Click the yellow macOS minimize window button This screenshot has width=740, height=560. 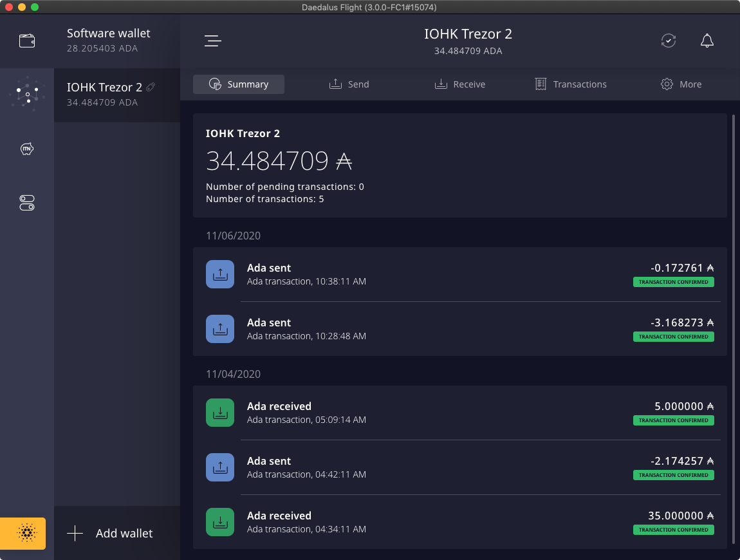pyautogui.click(x=22, y=7)
